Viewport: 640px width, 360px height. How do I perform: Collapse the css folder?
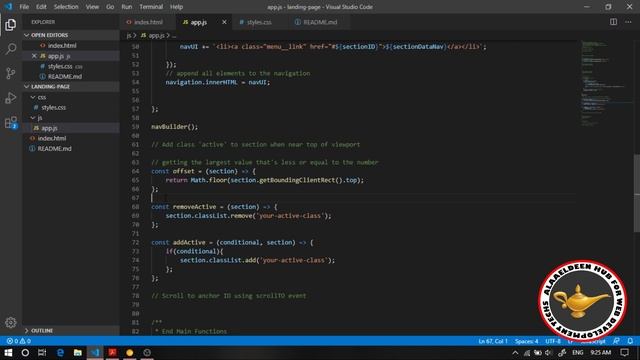click(71, 97)
